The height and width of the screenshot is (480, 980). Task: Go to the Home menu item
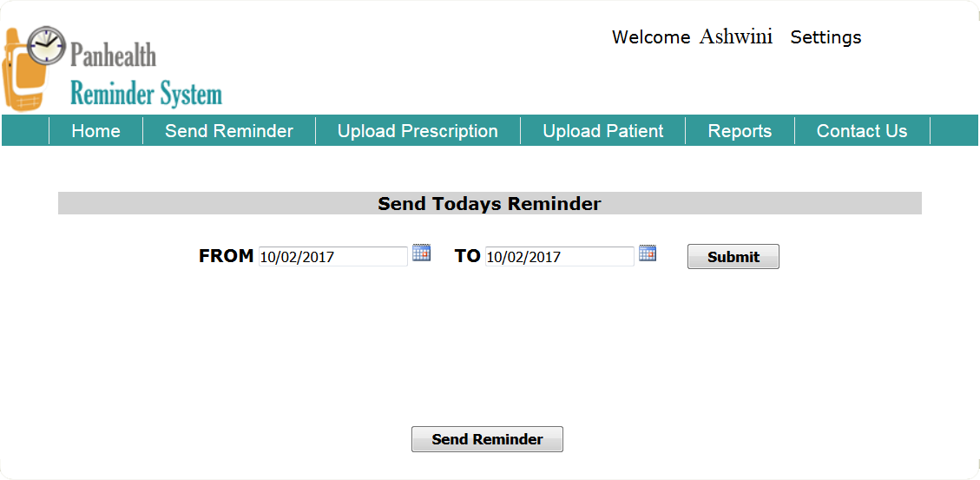click(95, 131)
